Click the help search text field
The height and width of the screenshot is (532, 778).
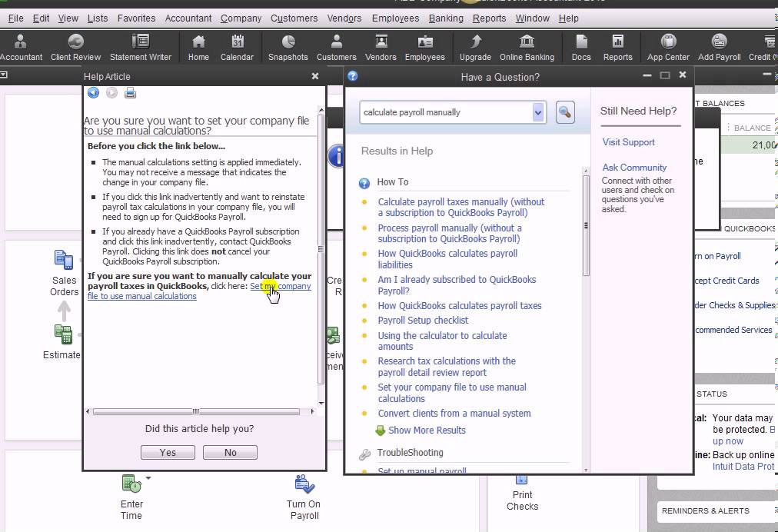(x=446, y=113)
